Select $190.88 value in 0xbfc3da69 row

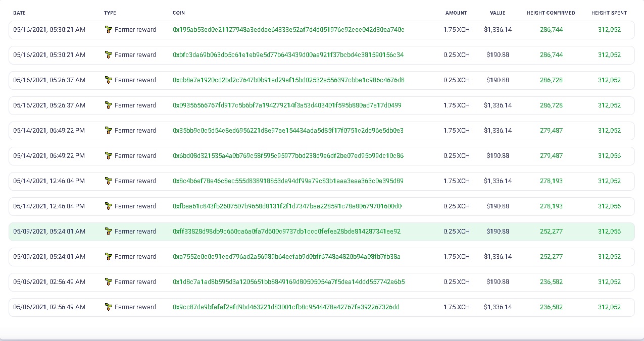point(498,55)
